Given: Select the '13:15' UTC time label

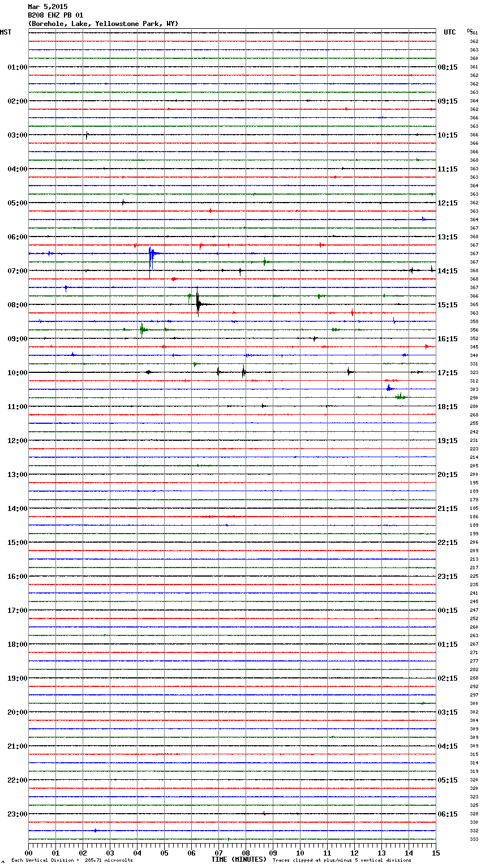Looking at the screenshot, I should [448, 237].
